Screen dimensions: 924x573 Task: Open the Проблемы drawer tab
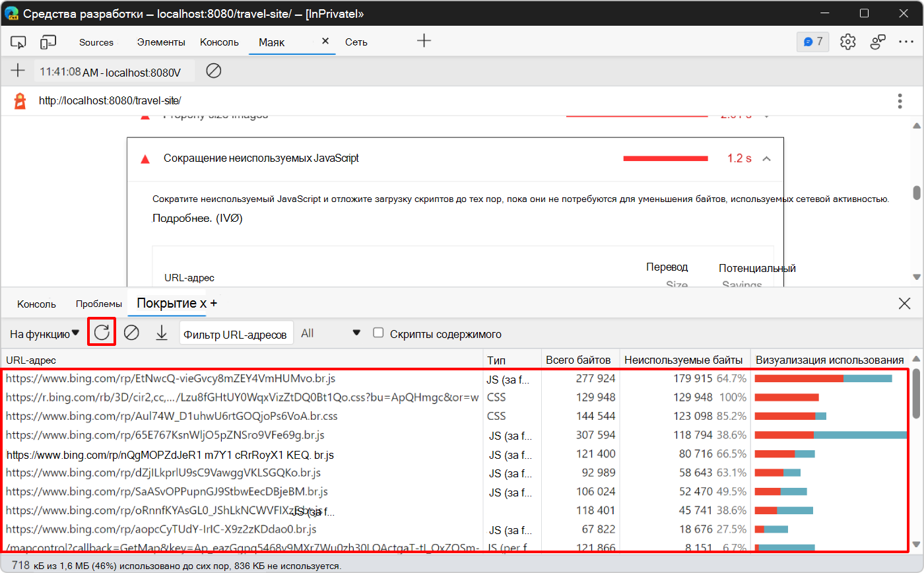98,304
